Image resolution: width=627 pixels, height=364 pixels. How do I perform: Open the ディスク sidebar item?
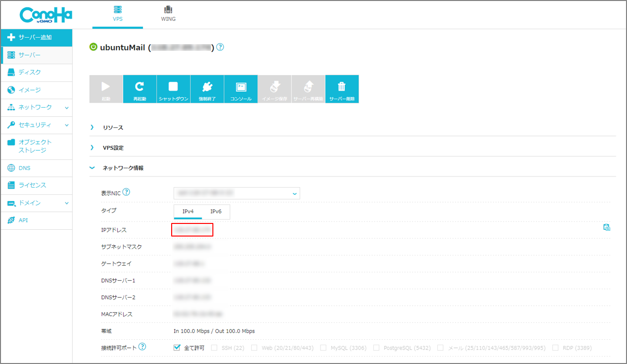pyautogui.click(x=37, y=72)
